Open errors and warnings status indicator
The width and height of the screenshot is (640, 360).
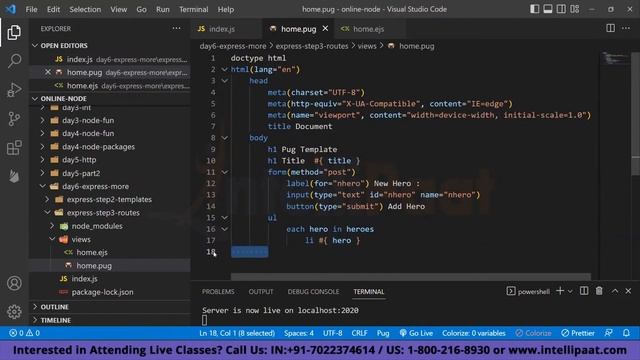coord(24,333)
